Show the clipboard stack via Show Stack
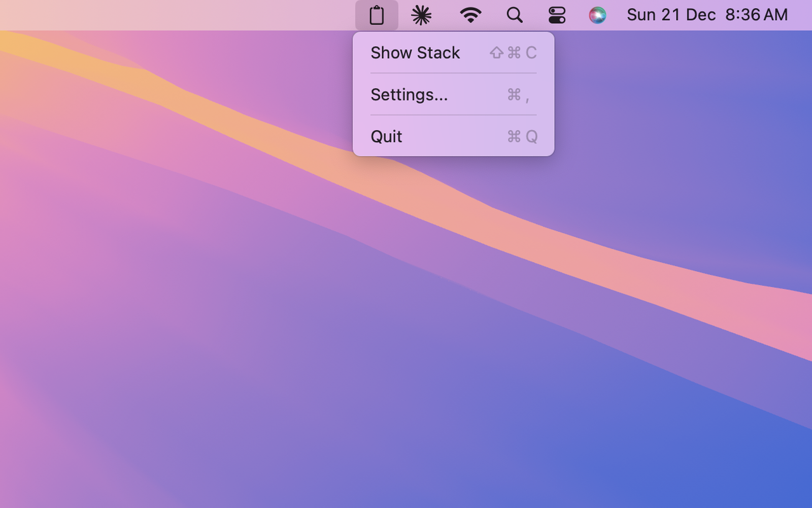The width and height of the screenshot is (812, 508). coord(415,52)
